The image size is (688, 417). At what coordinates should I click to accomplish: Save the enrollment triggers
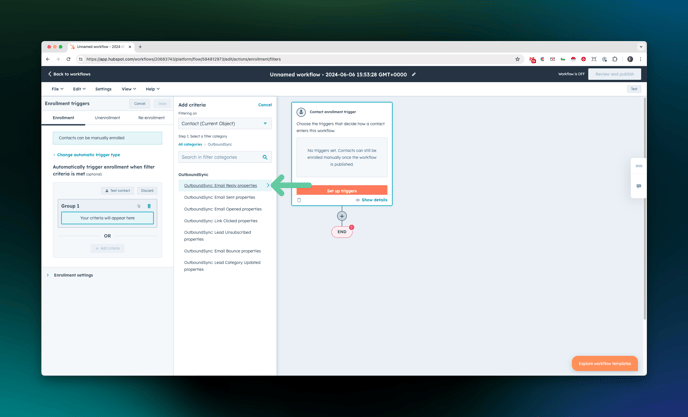click(x=162, y=104)
